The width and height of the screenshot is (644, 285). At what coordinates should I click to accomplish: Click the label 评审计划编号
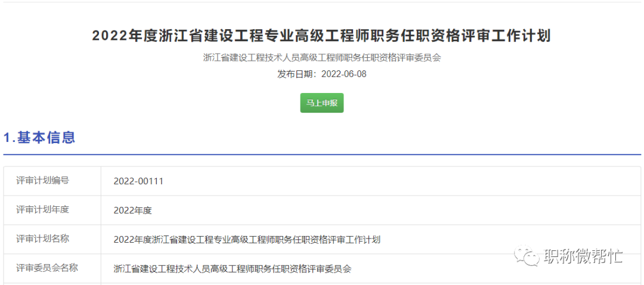[42, 181]
